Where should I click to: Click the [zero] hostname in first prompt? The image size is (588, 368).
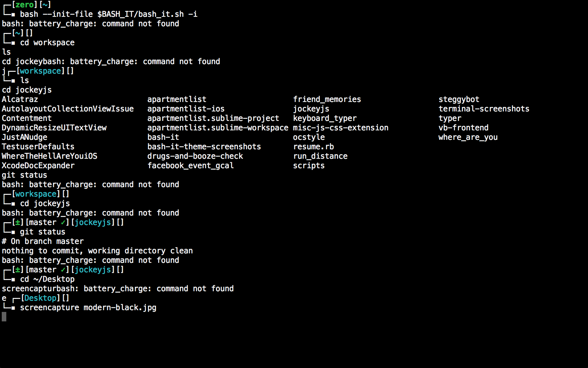[24, 5]
